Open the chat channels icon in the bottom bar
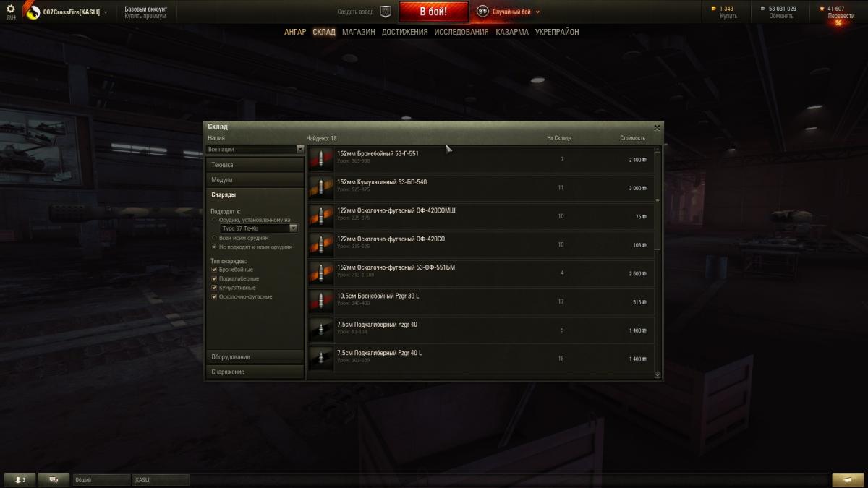 point(54,479)
